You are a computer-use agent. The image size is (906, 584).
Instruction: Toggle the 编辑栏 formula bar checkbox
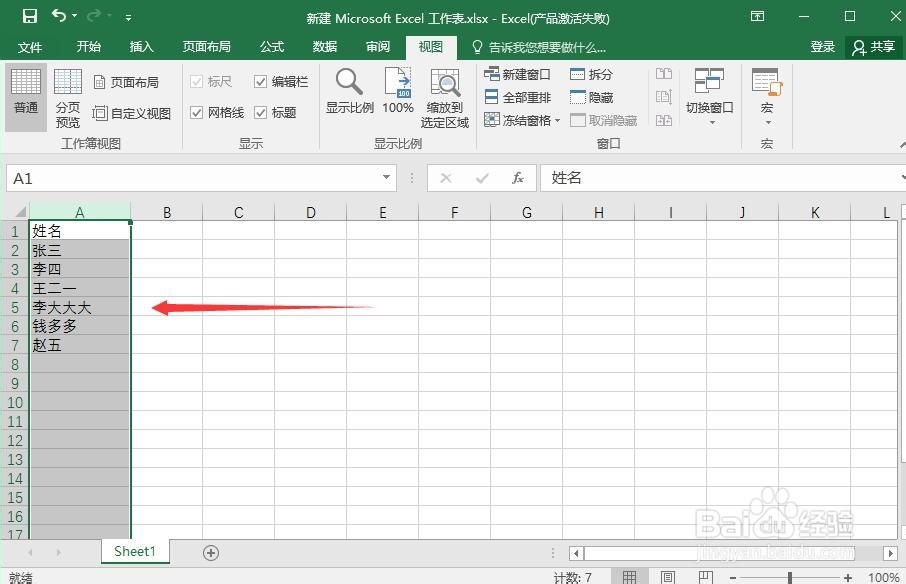[x=261, y=82]
